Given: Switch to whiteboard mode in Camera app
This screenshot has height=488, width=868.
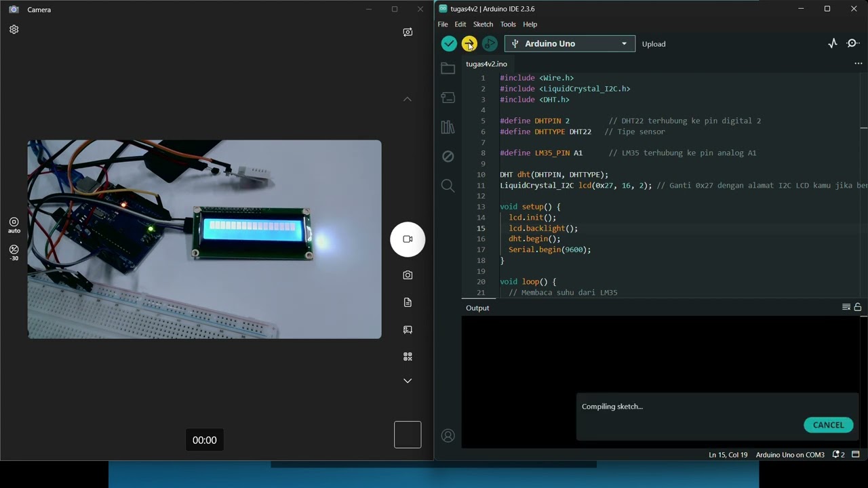Looking at the screenshot, I should click(x=408, y=329).
